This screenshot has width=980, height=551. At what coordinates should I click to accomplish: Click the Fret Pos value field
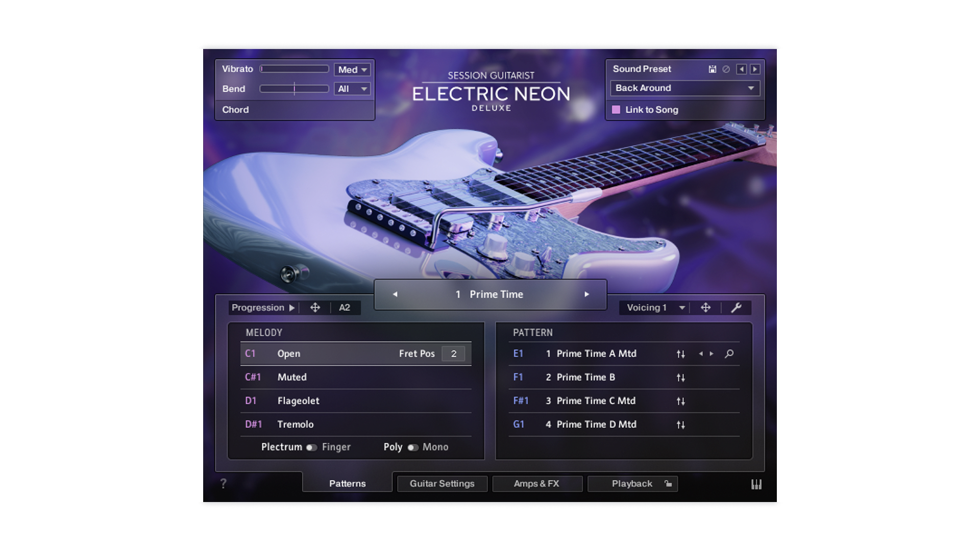(453, 354)
